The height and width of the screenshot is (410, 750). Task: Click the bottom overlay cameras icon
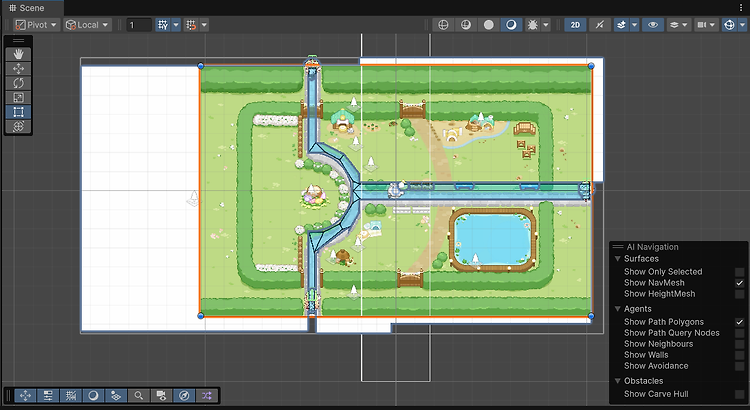click(x=161, y=396)
